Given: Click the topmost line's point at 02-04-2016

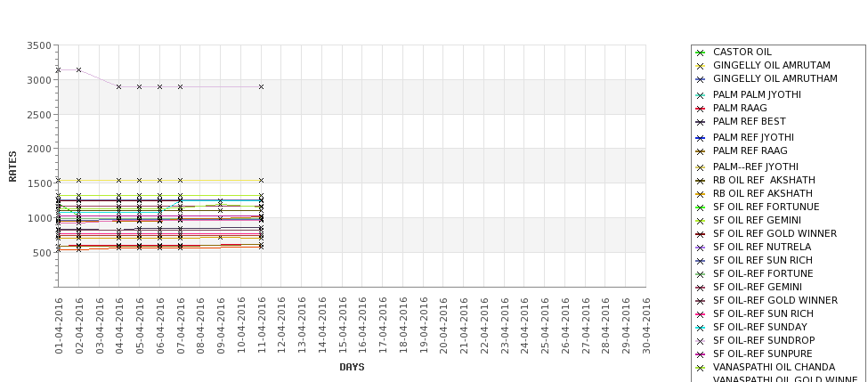Looking at the screenshot, I should point(78,70).
